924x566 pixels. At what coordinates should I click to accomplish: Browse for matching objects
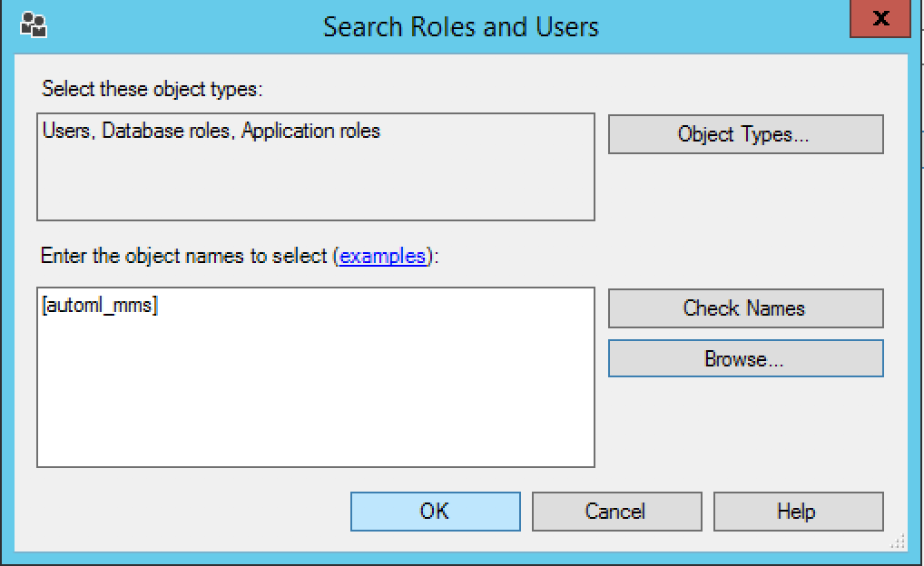(745, 358)
